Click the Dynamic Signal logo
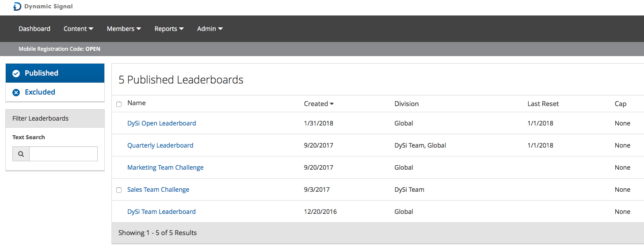The width and height of the screenshot is (644, 251). coord(43,7)
